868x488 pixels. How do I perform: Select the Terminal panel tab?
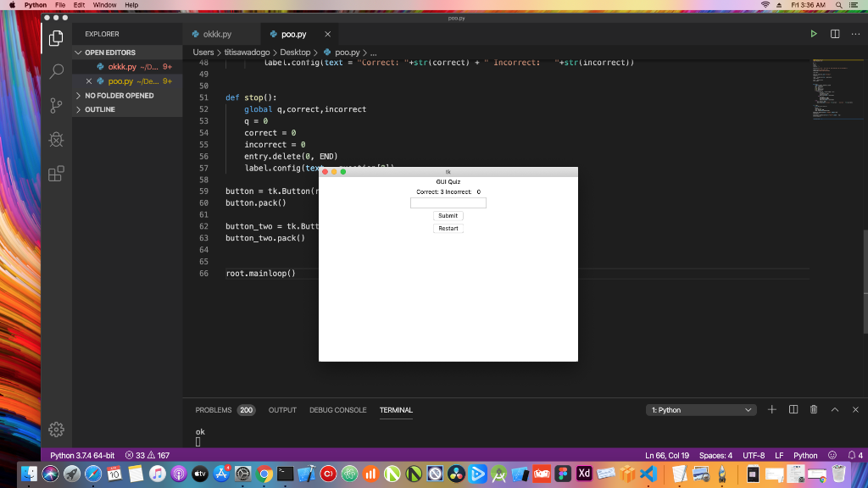[x=396, y=410]
